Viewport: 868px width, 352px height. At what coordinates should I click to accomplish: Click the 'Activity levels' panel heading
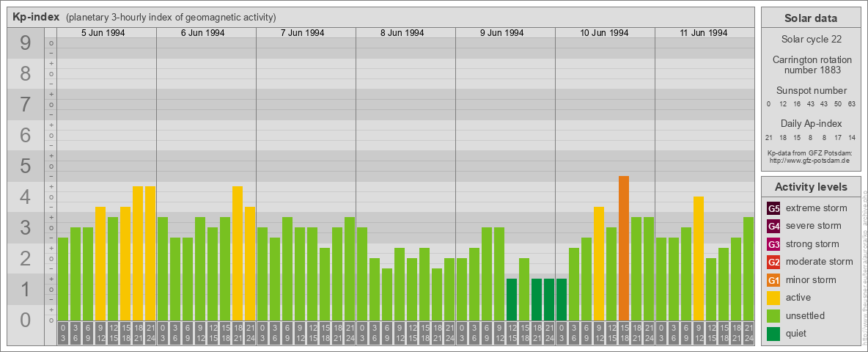(x=811, y=187)
